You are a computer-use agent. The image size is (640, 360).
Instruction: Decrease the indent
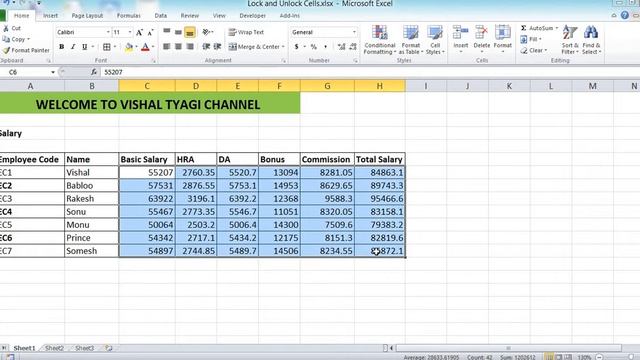pos(206,47)
